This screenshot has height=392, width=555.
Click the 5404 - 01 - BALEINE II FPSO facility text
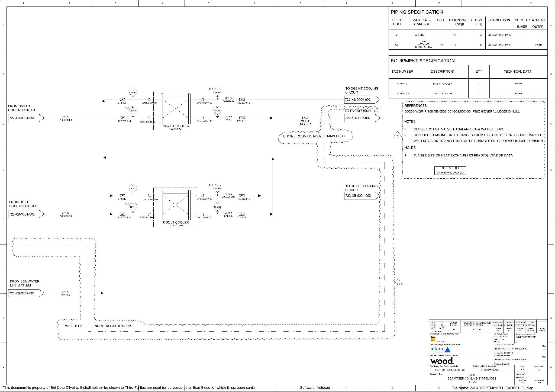[x=450, y=370]
